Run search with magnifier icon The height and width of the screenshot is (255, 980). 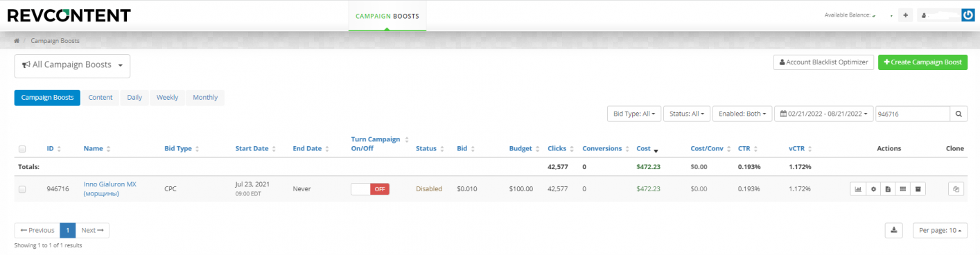tap(959, 114)
